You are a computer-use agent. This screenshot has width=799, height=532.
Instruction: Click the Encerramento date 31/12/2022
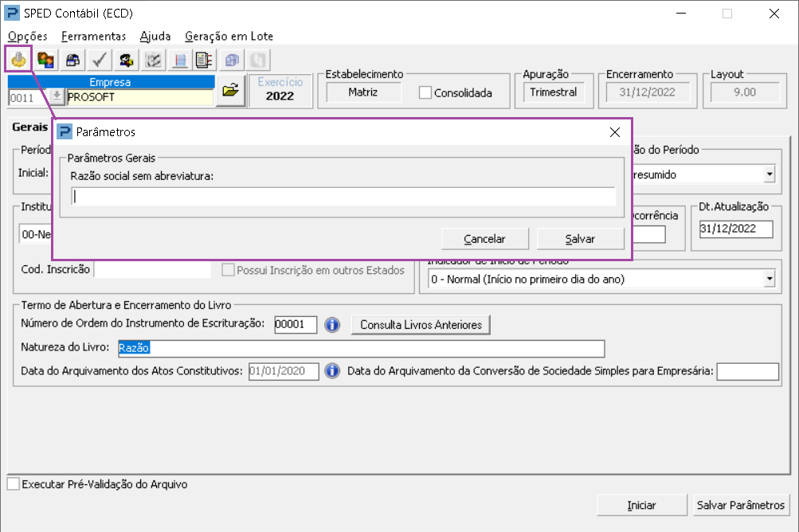point(647,92)
